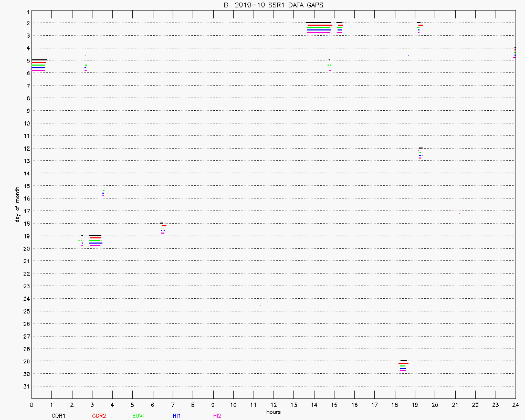Click the blue HI1 legend label
Image resolution: width=525 pixels, height=420 pixels.
[x=176, y=416]
